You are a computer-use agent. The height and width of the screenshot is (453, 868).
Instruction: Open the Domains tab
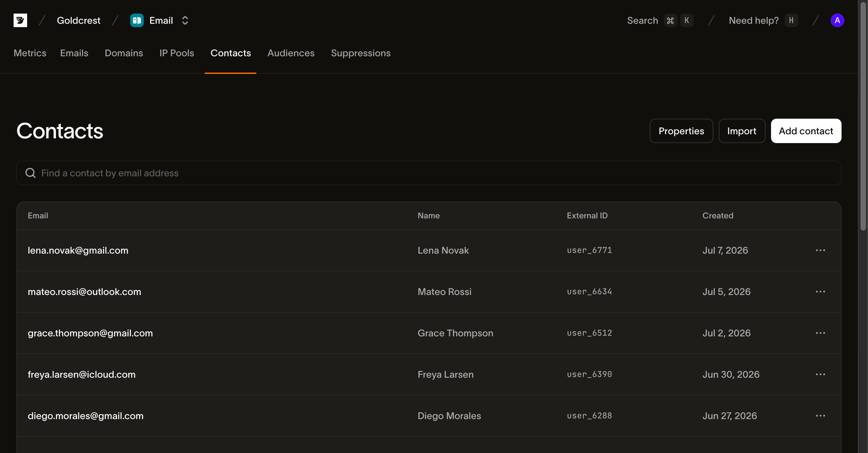pos(124,53)
